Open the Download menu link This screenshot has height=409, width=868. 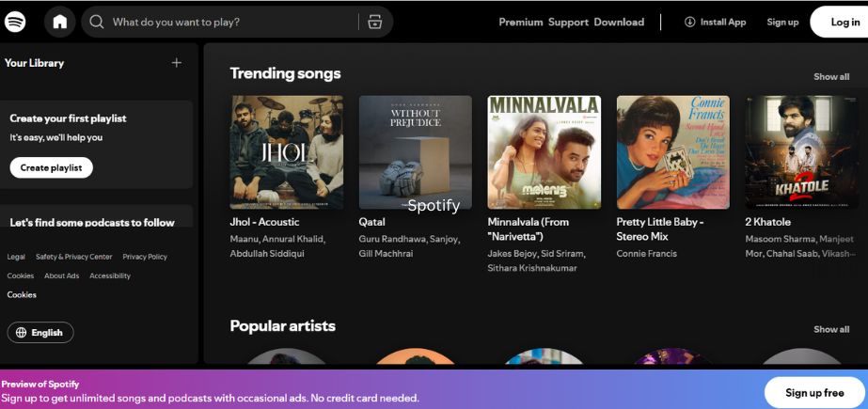[x=619, y=23]
